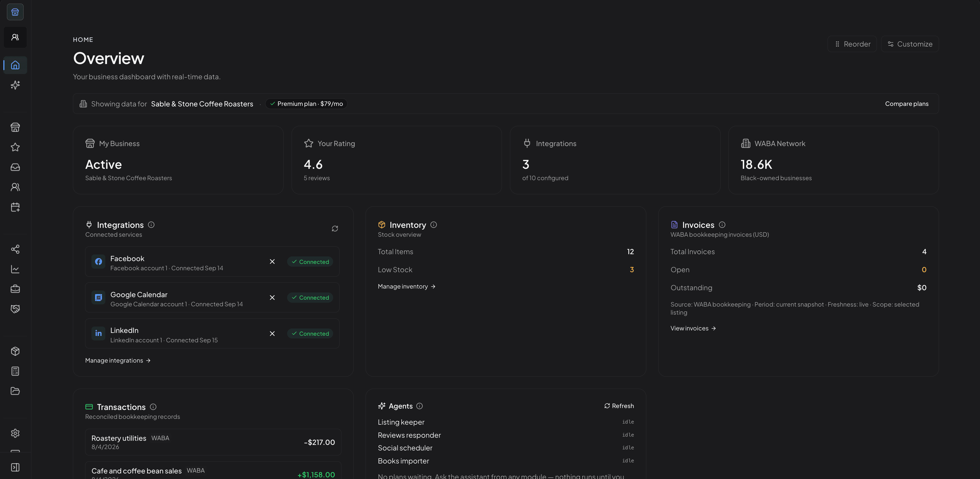Open the briefcase sidebar icon

tap(15, 289)
